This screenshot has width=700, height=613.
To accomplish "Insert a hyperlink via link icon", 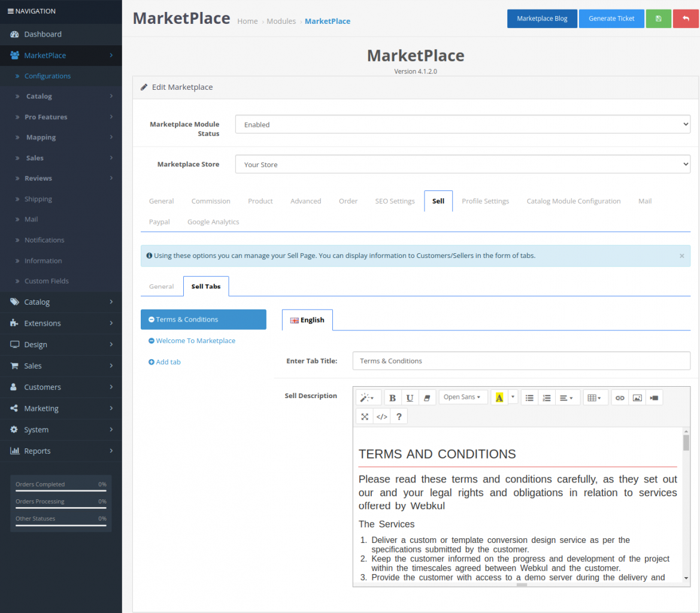I will point(620,397).
